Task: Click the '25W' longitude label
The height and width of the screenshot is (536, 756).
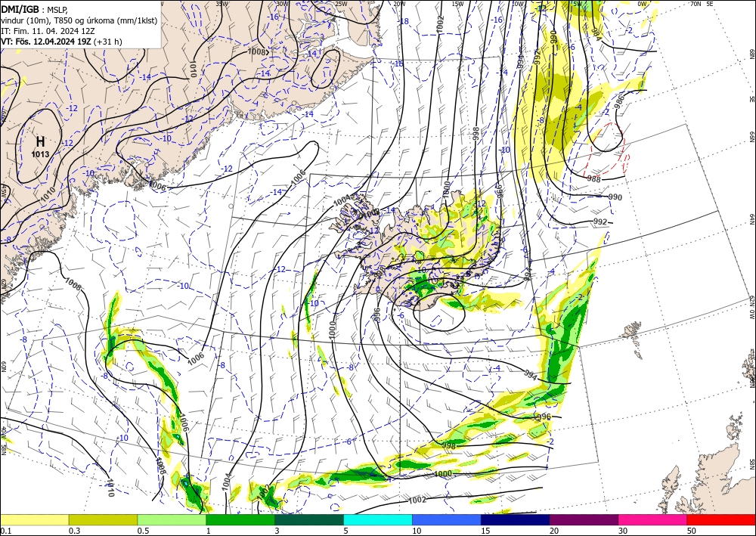Action: click(x=341, y=3)
